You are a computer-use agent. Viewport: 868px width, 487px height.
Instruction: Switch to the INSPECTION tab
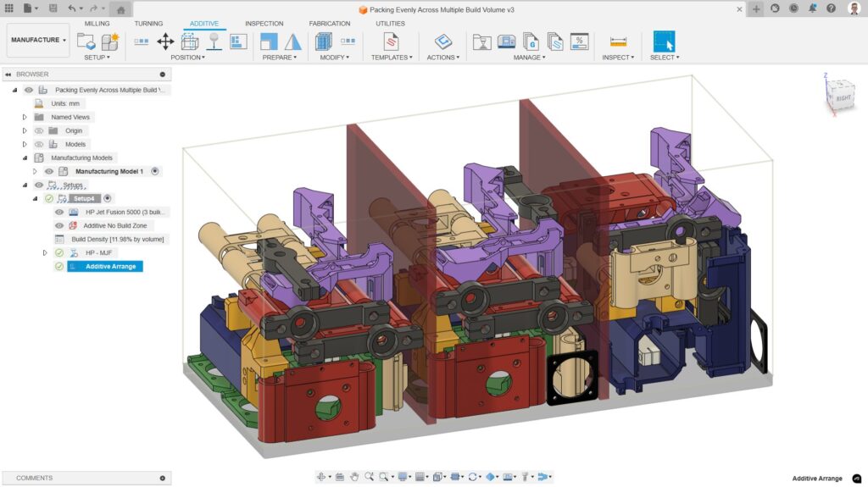pyautogui.click(x=264, y=23)
